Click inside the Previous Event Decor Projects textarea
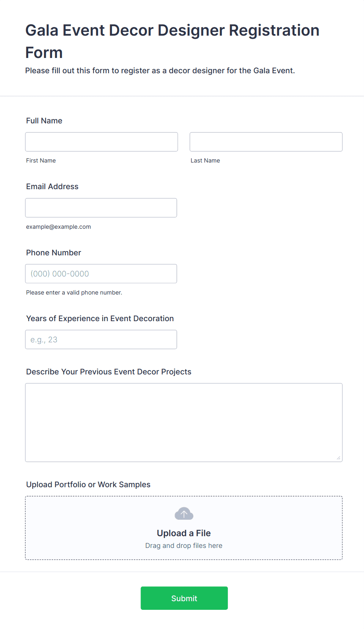The width and height of the screenshot is (364, 629). point(184,423)
